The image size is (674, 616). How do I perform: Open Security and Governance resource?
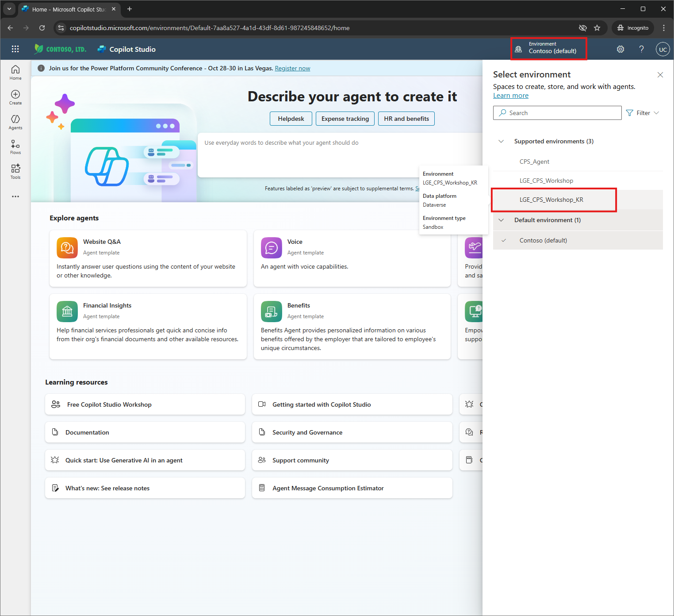coord(352,432)
